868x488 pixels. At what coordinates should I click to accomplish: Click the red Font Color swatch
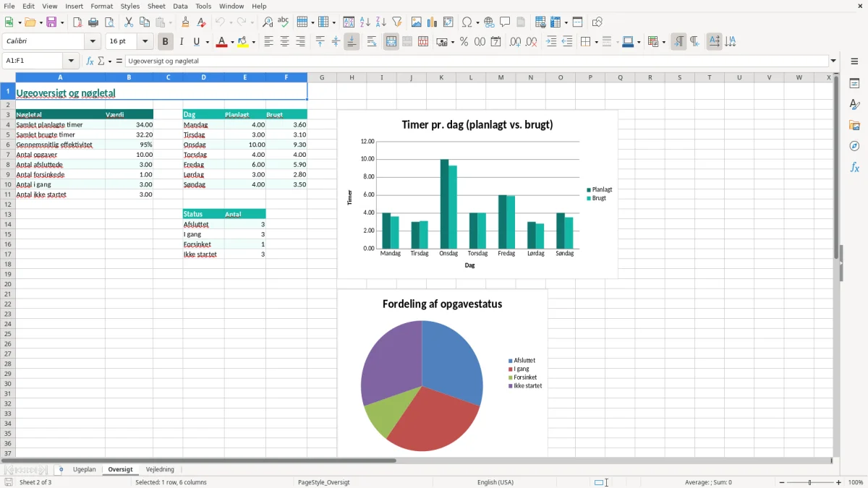click(221, 42)
